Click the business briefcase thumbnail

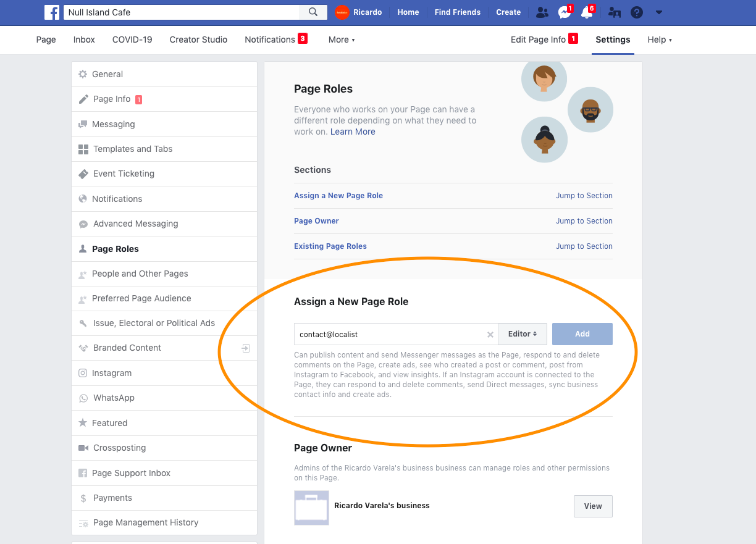pos(311,508)
